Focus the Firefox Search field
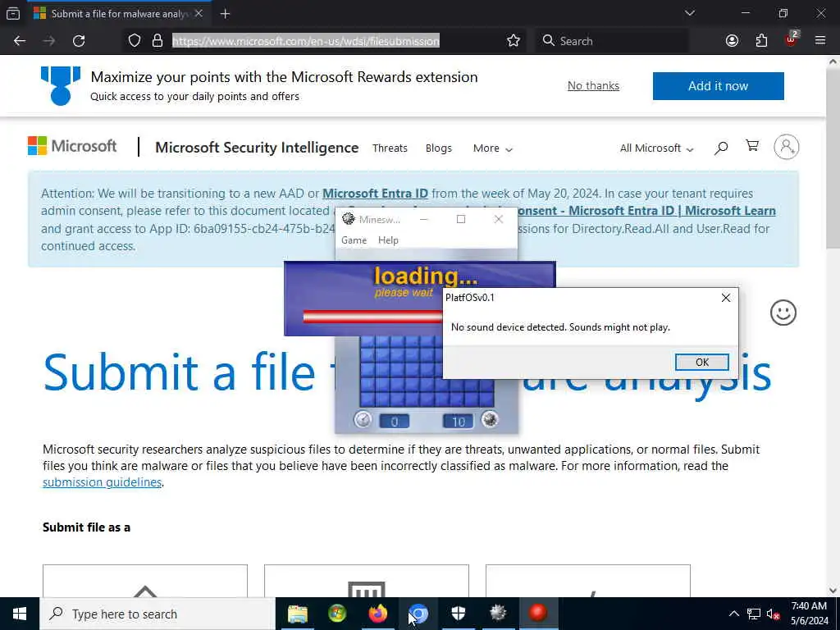Screen dimensions: 840x630 (x=612, y=41)
